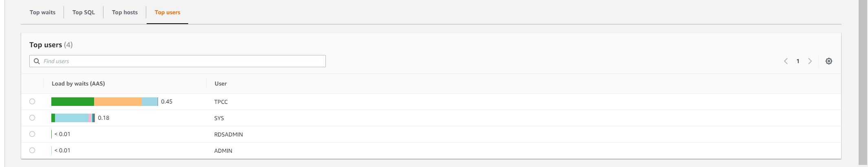Go to the previous results page

pos(786,61)
